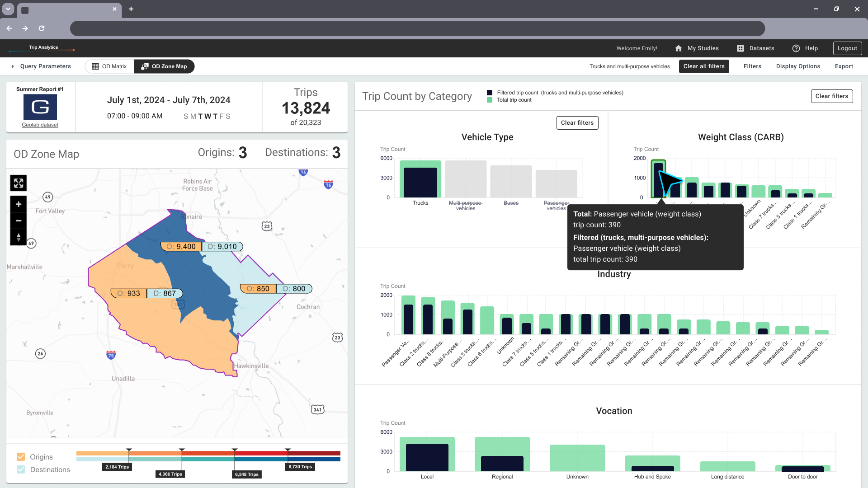Uncheck the Origins checkbox
Viewport: 868px width, 488px height.
tap(21, 457)
